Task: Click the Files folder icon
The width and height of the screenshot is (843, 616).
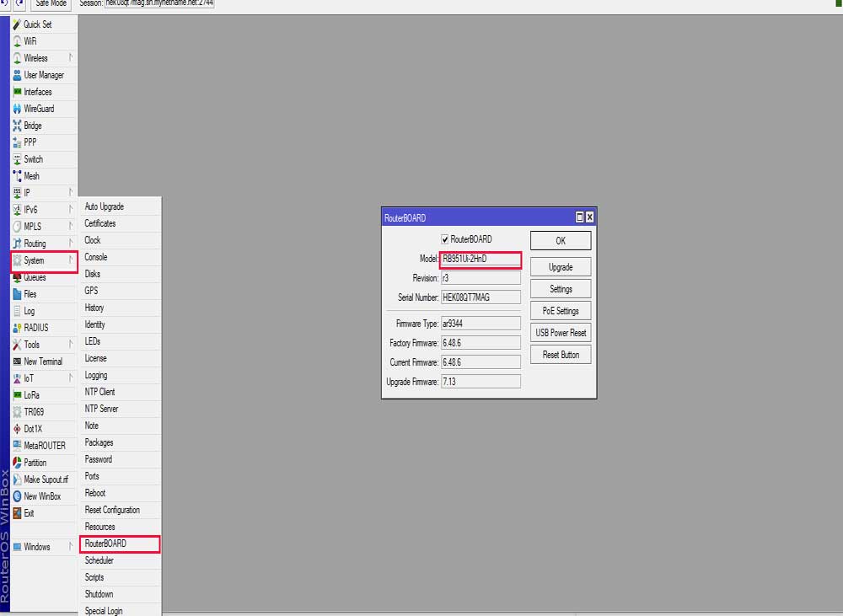Action: (x=17, y=294)
